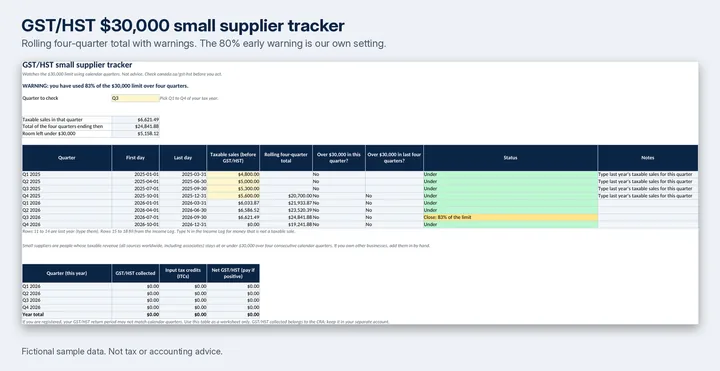The height and width of the screenshot is (371, 720).
Task: Click the 'Quarter (this year)' header
Action: coord(67,273)
